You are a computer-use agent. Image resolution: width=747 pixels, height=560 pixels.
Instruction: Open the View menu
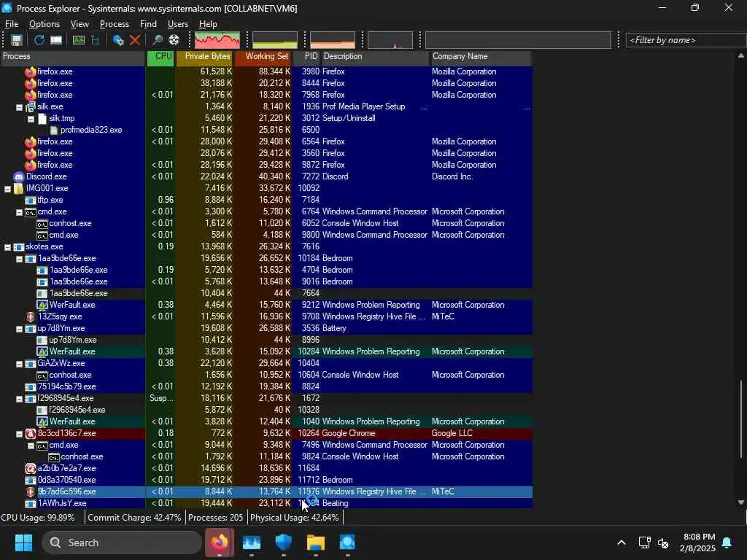pyautogui.click(x=80, y=24)
